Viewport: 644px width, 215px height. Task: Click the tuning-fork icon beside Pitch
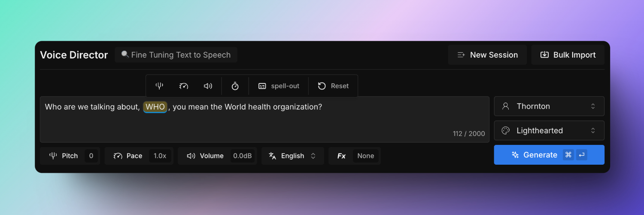click(53, 156)
